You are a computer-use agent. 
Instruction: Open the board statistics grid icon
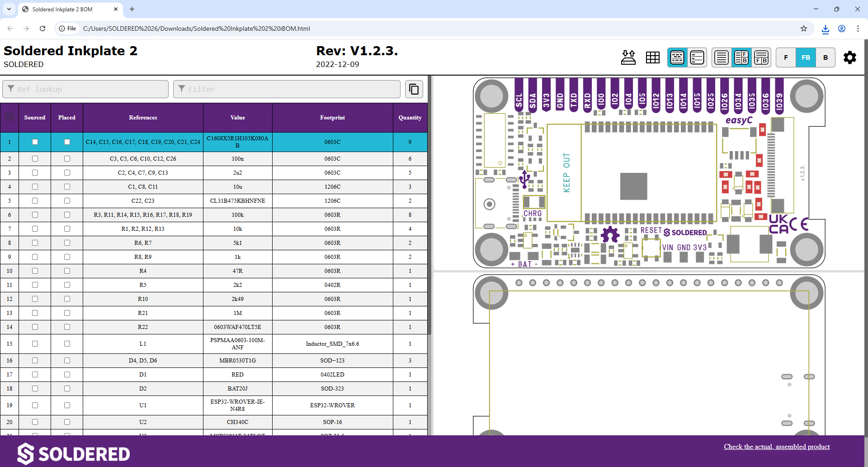tap(652, 57)
